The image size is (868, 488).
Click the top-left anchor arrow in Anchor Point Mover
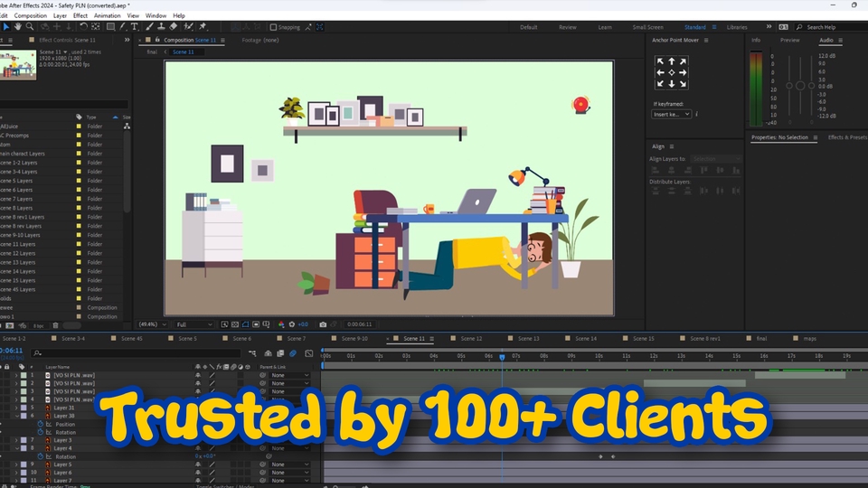pos(660,61)
